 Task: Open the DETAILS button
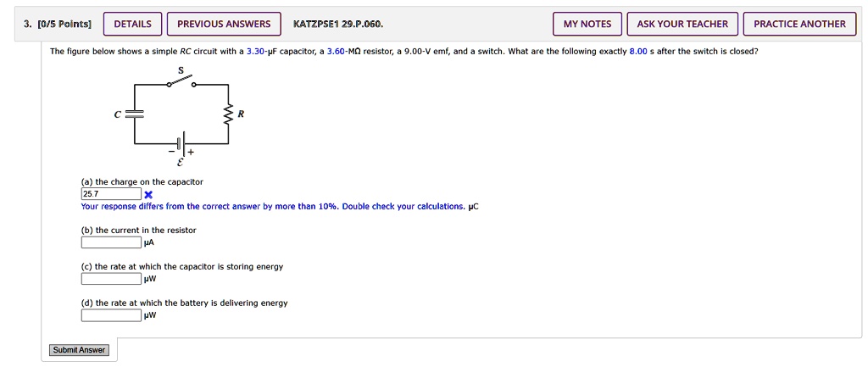(x=132, y=24)
